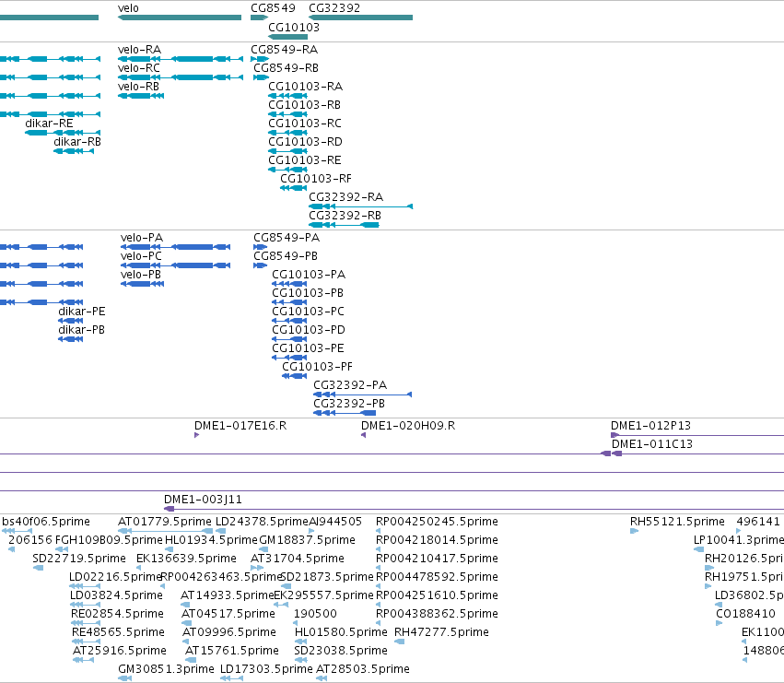Click BAC end DME1-017E16.R
The height and width of the screenshot is (683, 784).
tap(197, 435)
